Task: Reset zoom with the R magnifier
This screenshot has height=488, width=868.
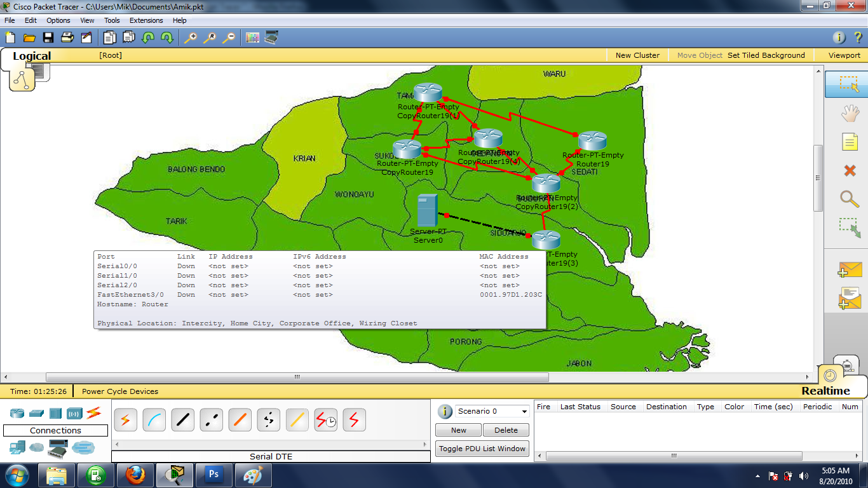Action: click(209, 37)
